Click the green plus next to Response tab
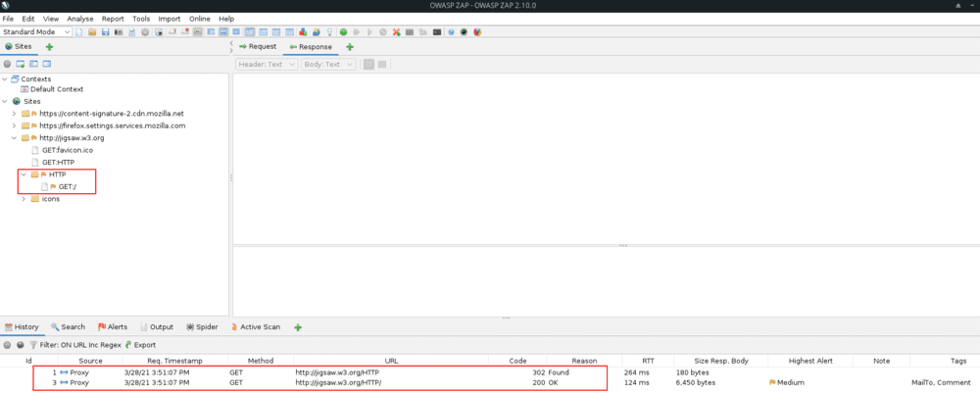 (x=350, y=47)
